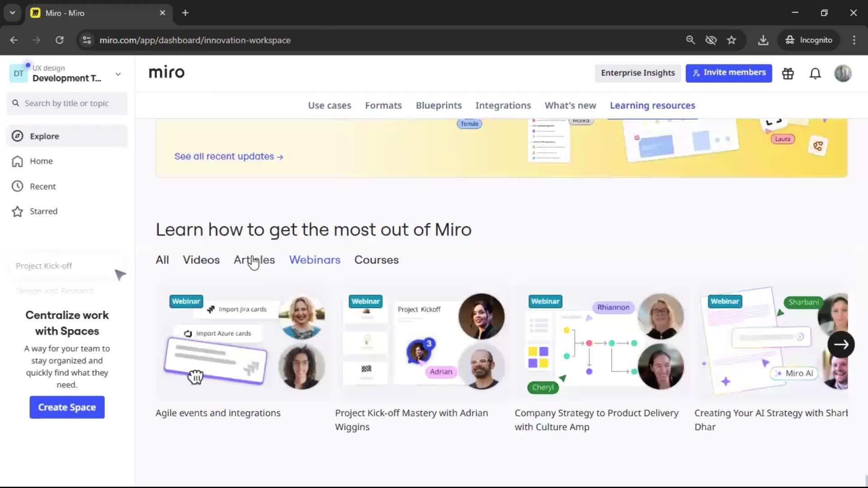Click the DT team avatar badge

(x=19, y=74)
